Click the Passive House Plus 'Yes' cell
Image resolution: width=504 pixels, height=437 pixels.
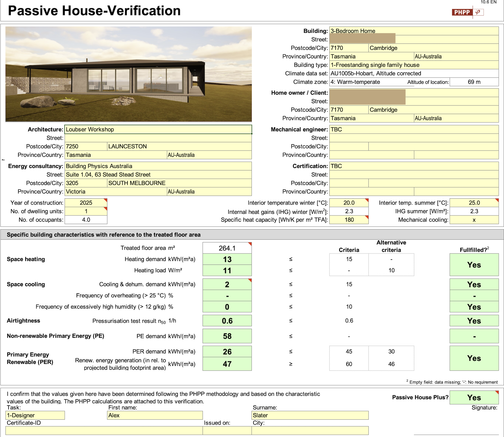pos(474,398)
